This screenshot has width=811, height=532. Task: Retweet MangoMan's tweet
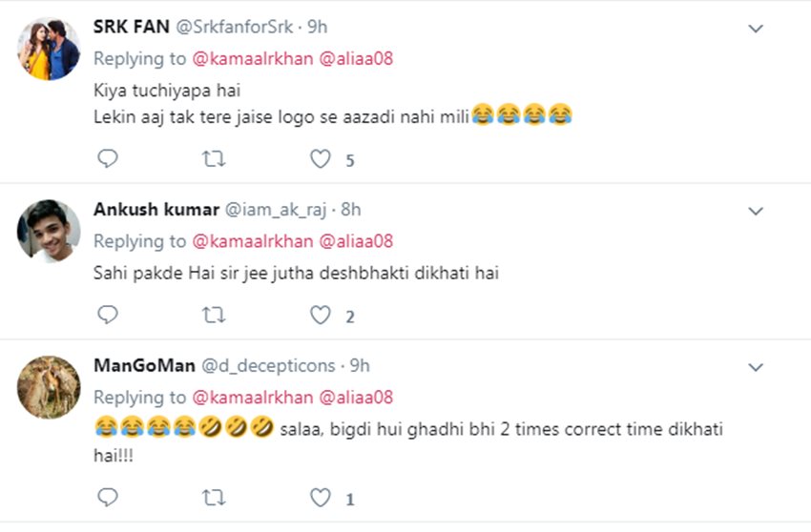[x=214, y=497]
